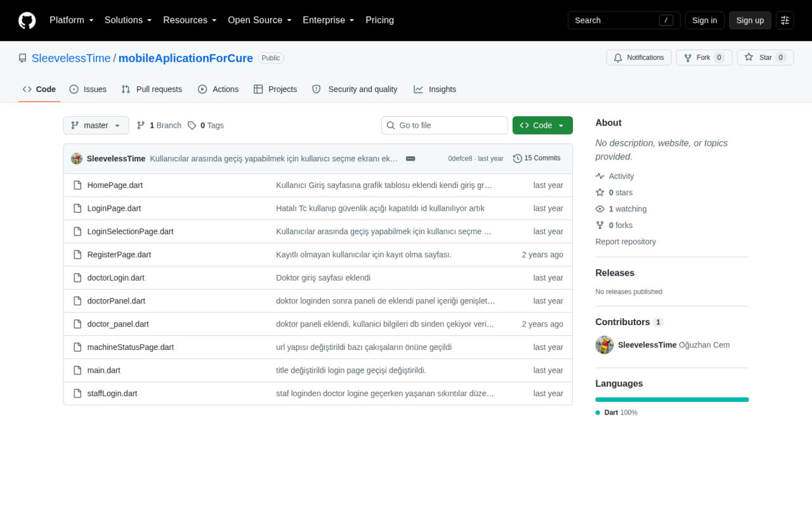
Task: Click file icon next to doctorPanel.dart
Action: (x=77, y=301)
